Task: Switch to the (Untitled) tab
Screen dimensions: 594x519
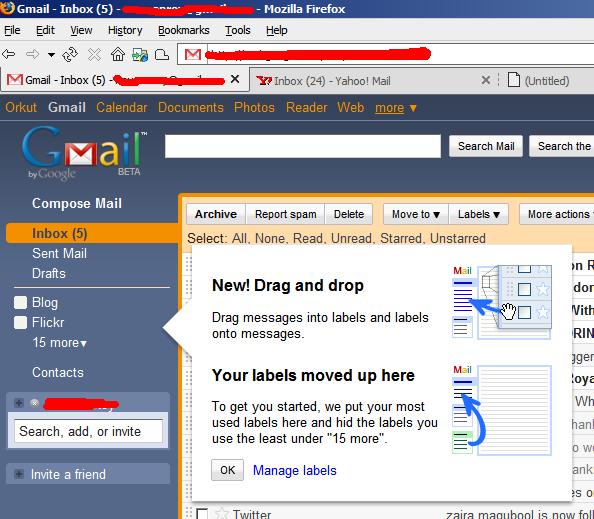Action: click(x=547, y=81)
